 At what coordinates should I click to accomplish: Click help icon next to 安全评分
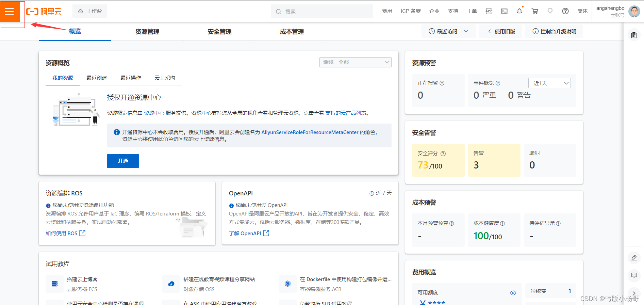tap(443, 154)
